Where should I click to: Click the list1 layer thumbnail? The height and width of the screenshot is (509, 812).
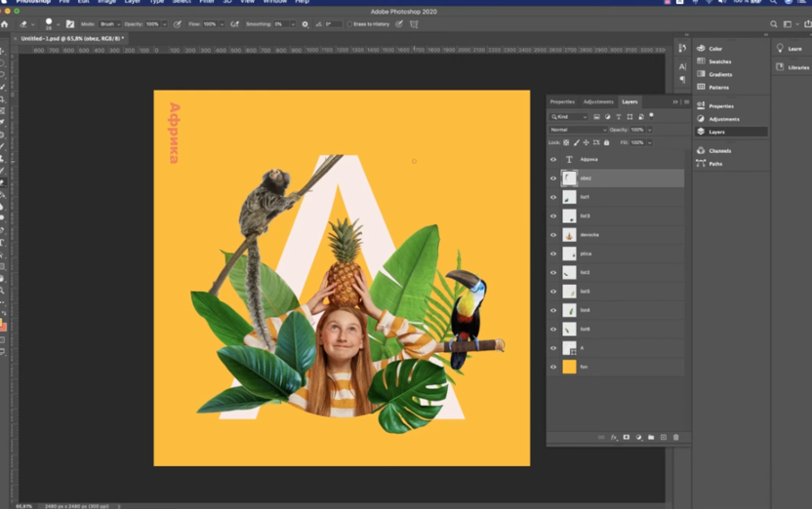(570, 197)
